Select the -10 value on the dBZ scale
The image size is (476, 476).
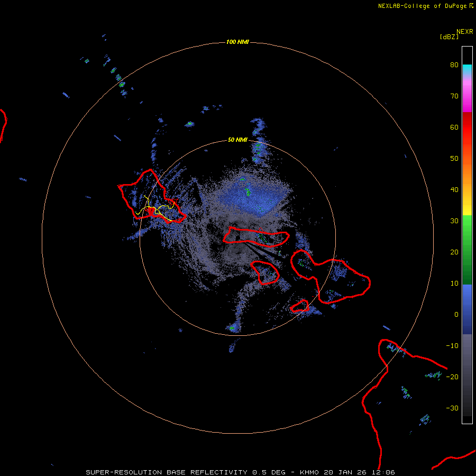pos(452,345)
